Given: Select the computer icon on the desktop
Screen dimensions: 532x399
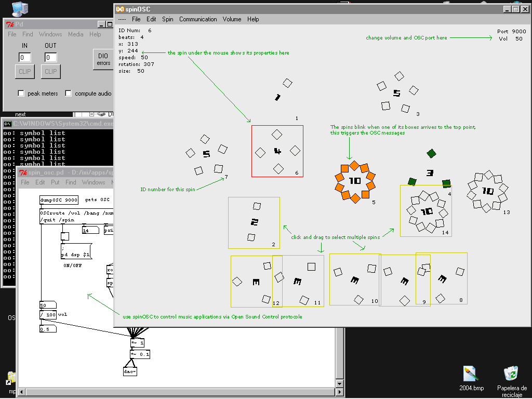Looking at the screenshot, I should [x=19, y=9].
